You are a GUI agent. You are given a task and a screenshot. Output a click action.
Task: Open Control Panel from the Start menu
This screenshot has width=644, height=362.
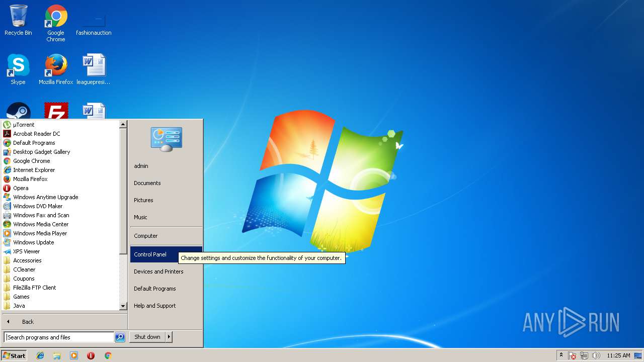click(x=166, y=254)
